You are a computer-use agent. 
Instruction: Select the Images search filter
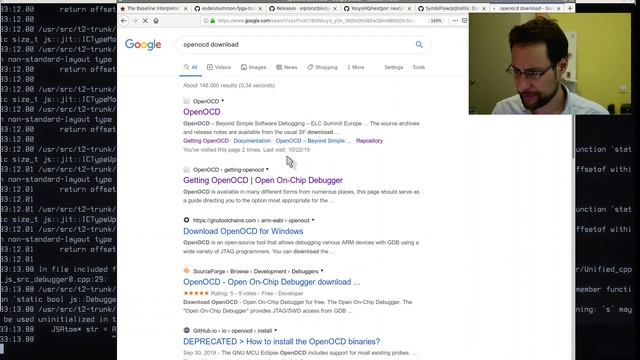pyautogui.click(x=253, y=67)
